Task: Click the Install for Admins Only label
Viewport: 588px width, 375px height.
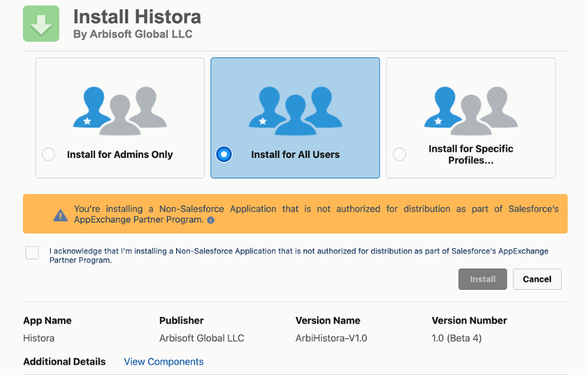Action: pyautogui.click(x=120, y=155)
